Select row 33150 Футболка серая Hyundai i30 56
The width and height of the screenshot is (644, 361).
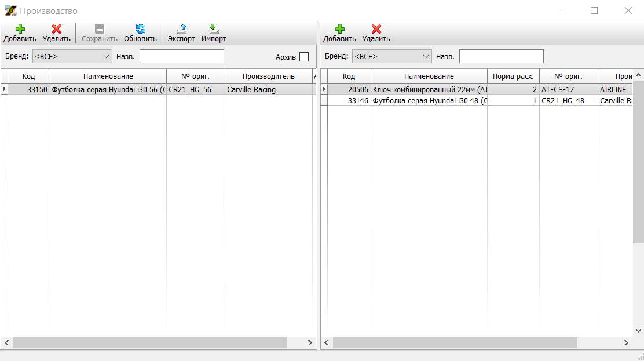[109, 90]
